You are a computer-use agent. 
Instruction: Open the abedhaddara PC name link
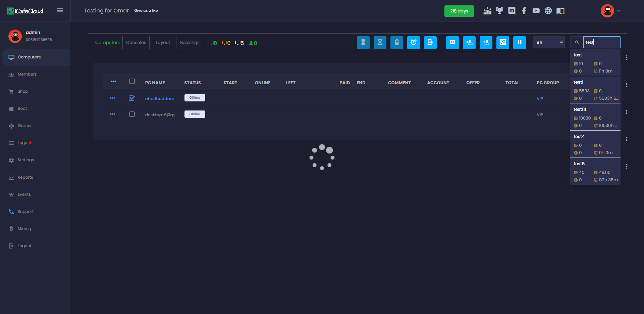coord(160,99)
